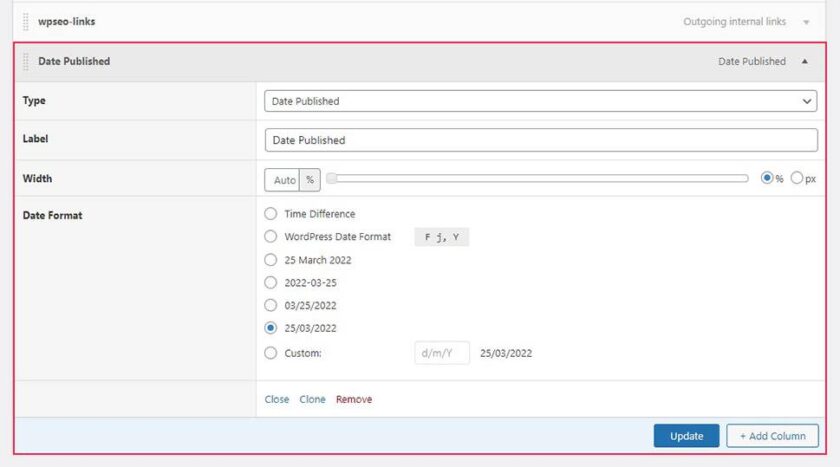This screenshot has width=840, height=467.
Task: Remove the Date Published column
Action: [354, 399]
